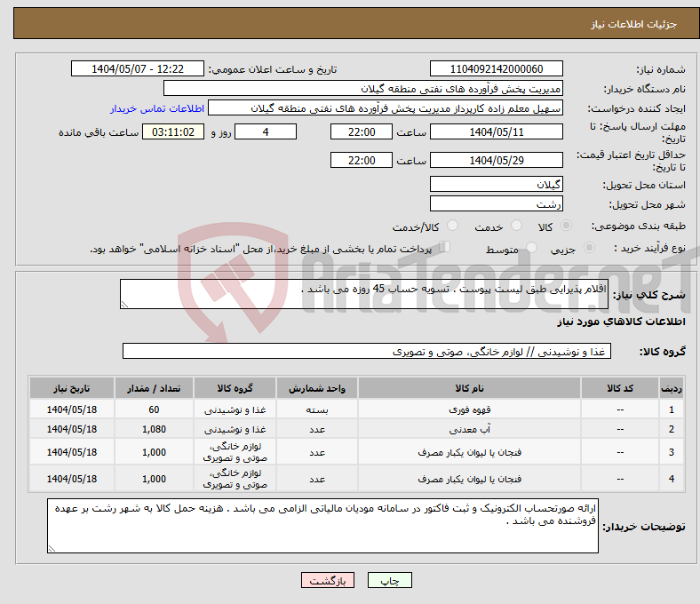
Task: Click the نام کالا column header
Action: pyautogui.click(x=468, y=389)
